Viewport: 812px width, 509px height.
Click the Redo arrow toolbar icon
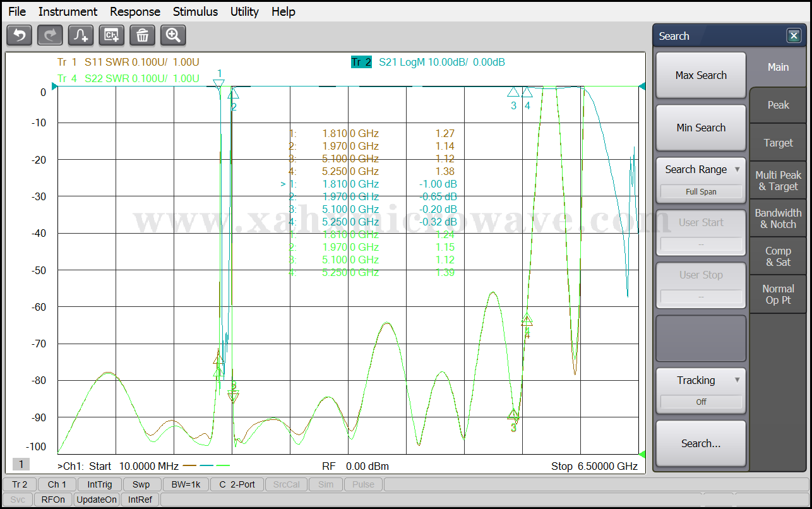50,35
